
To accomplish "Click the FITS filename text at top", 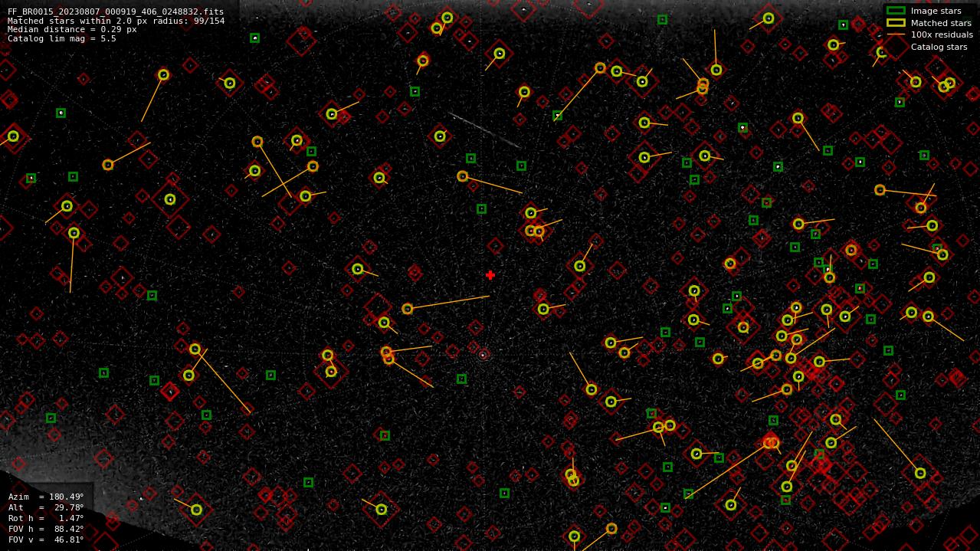I will [x=116, y=12].
